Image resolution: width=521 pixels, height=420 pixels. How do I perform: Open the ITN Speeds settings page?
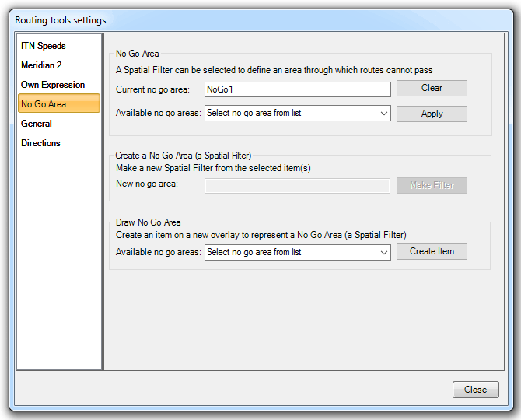click(44, 46)
